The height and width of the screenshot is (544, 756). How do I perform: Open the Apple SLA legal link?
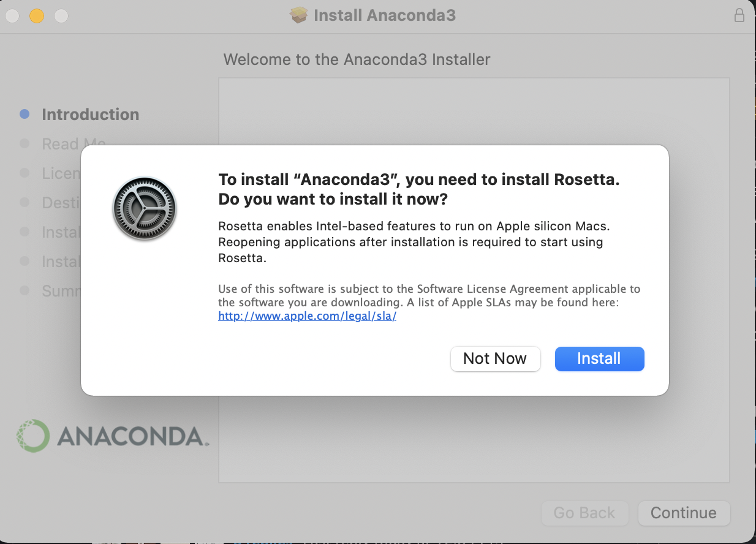coord(307,317)
